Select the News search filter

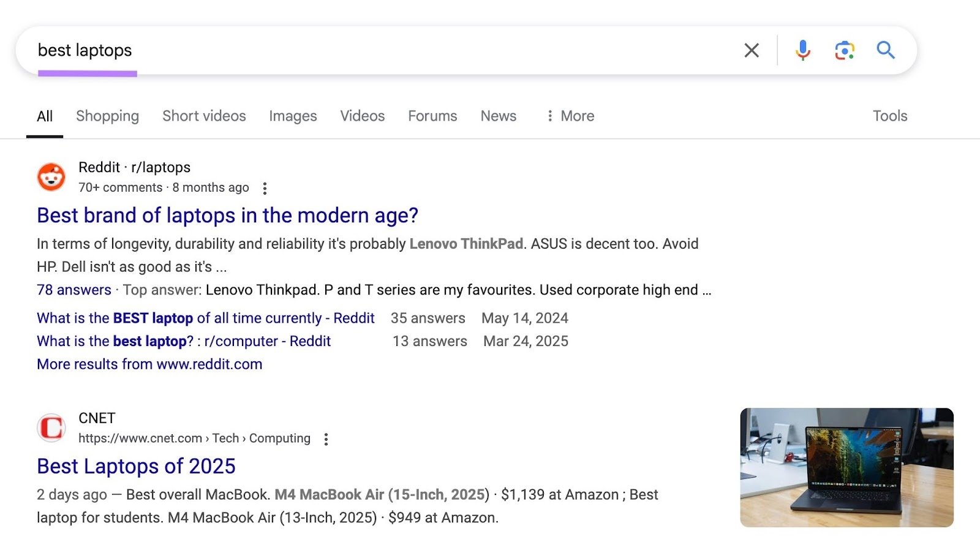coord(498,116)
